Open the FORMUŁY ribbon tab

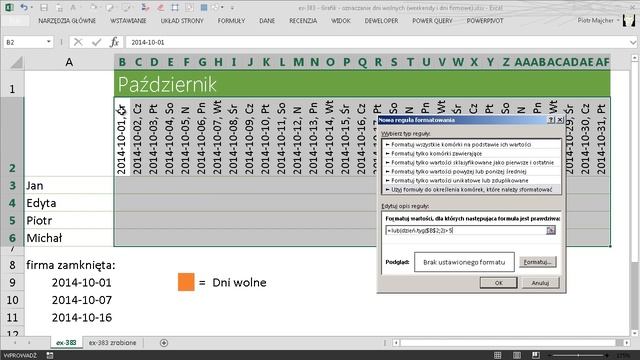[x=231, y=20]
